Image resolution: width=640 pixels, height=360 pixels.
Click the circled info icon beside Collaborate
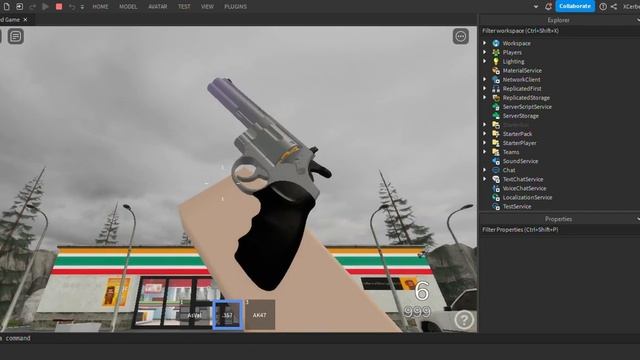coord(603,7)
